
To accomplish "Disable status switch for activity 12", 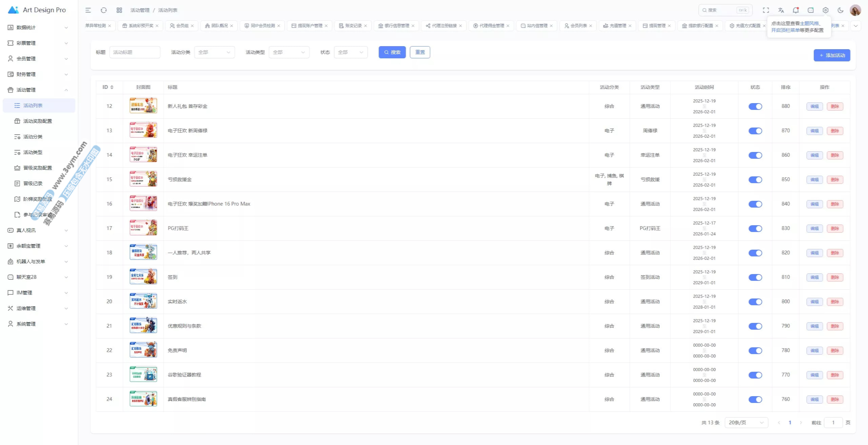I will pyautogui.click(x=755, y=107).
